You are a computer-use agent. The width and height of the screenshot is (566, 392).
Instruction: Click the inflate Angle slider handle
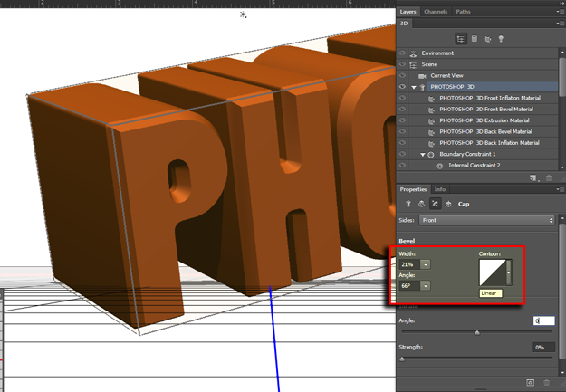pyautogui.click(x=476, y=332)
